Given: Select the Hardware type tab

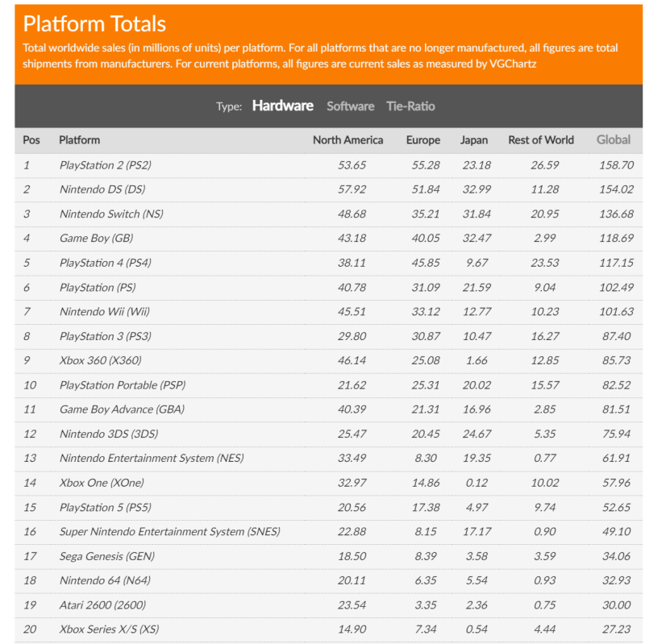Looking at the screenshot, I should 283,106.
